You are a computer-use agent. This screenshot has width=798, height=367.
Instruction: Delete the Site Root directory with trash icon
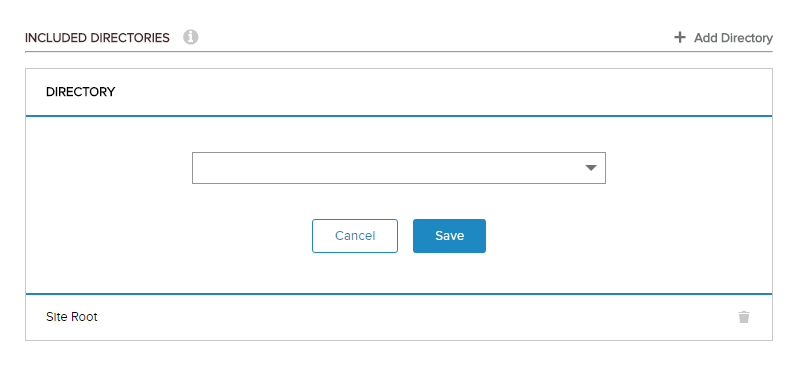[x=744, y=317]
